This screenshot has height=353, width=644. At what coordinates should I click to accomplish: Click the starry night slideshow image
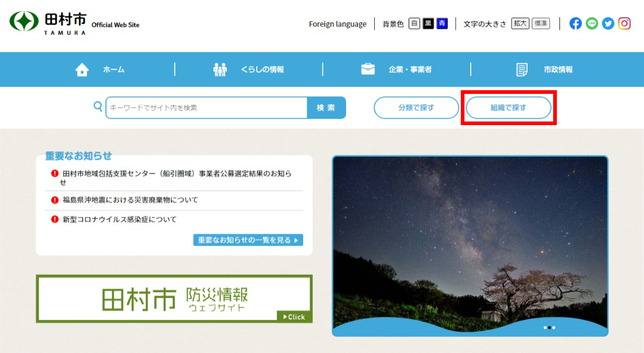470,246
